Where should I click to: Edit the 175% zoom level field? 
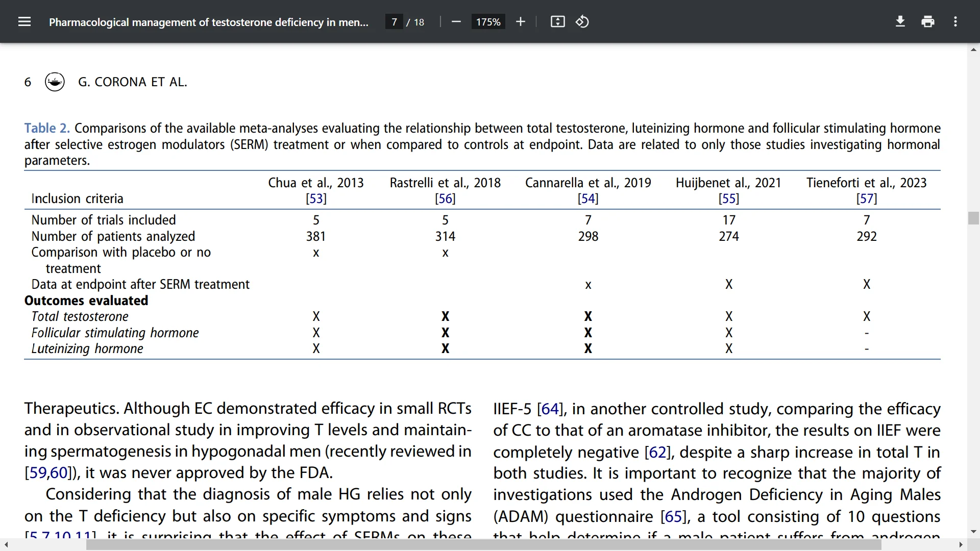[488, 22]
